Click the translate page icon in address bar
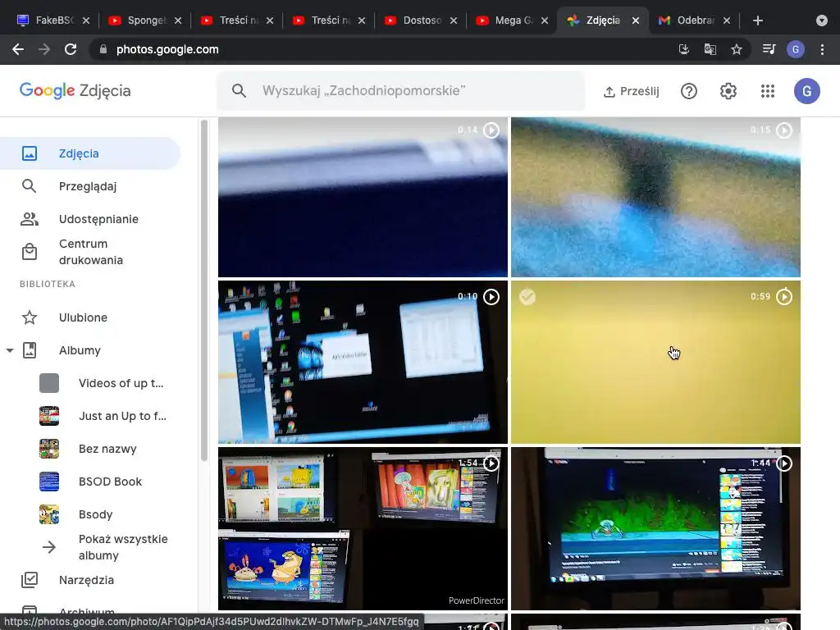Image resolution: width=840 pixels, height=630 pixels. coord(710,49)
